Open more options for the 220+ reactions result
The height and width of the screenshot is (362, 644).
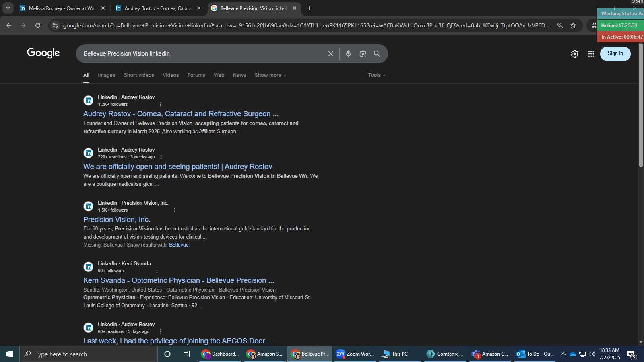point(161,157)
